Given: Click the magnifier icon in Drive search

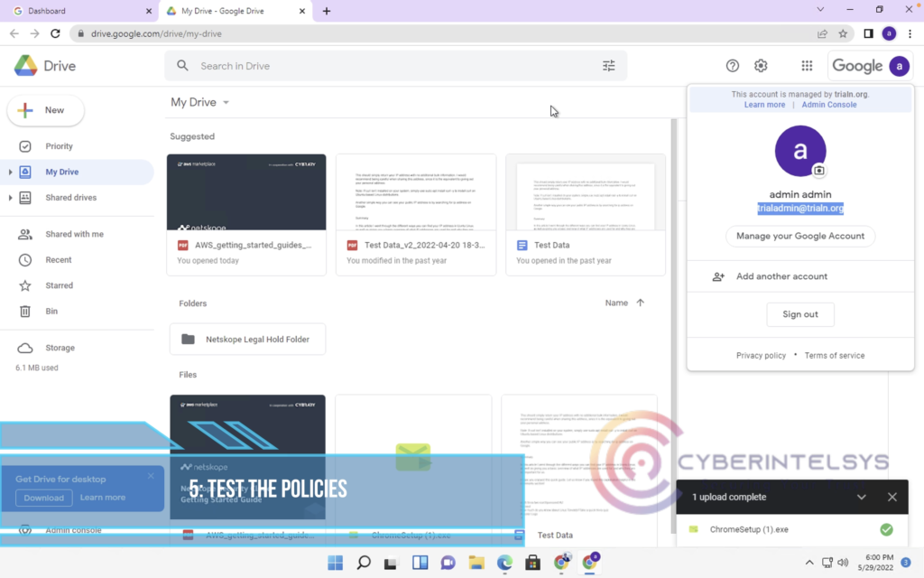Looking at the screenshot, I should coord(182,65).
